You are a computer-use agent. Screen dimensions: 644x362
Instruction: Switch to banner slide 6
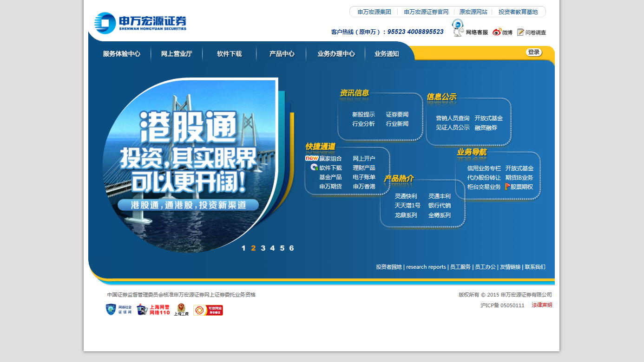click(x=291, y=248)
